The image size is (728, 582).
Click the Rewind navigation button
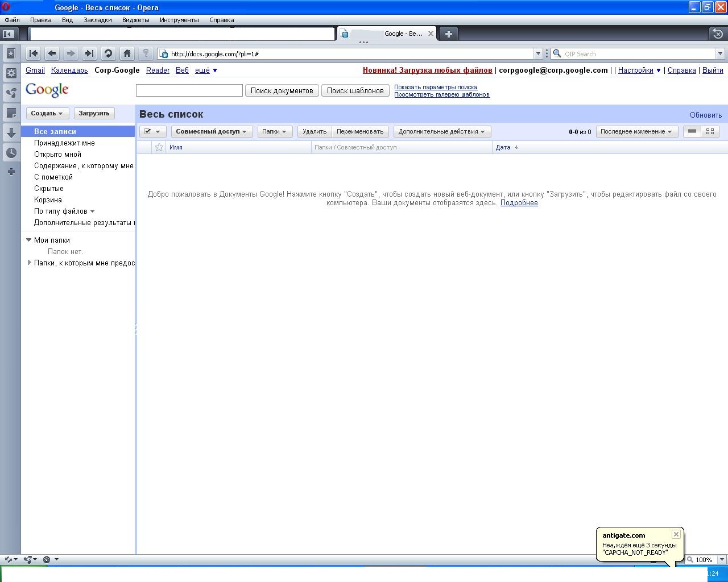(33, 53)
